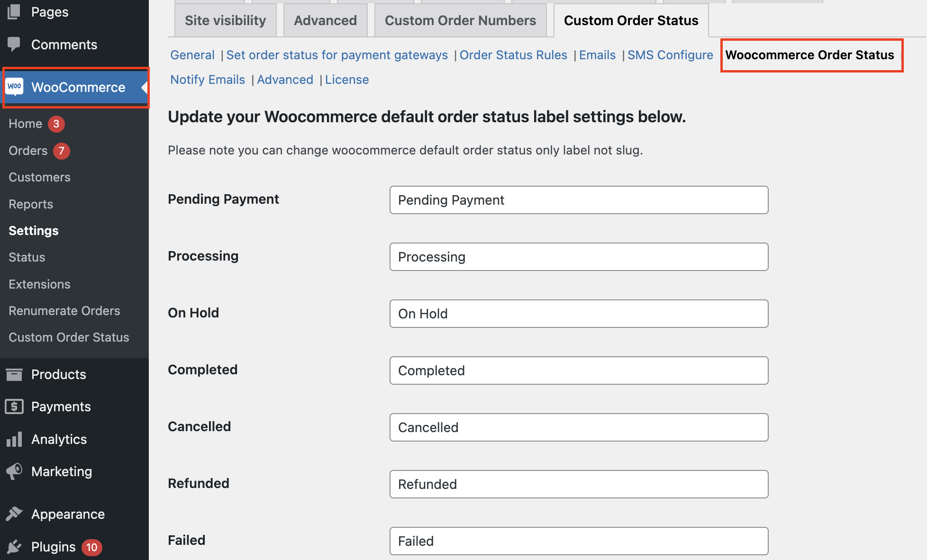Open the Settings submenu item

[34, 231]
